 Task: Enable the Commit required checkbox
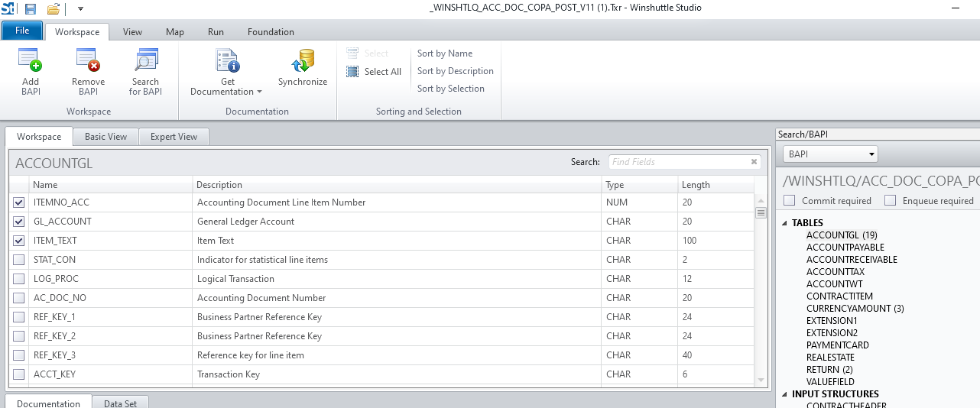(790, 200)
